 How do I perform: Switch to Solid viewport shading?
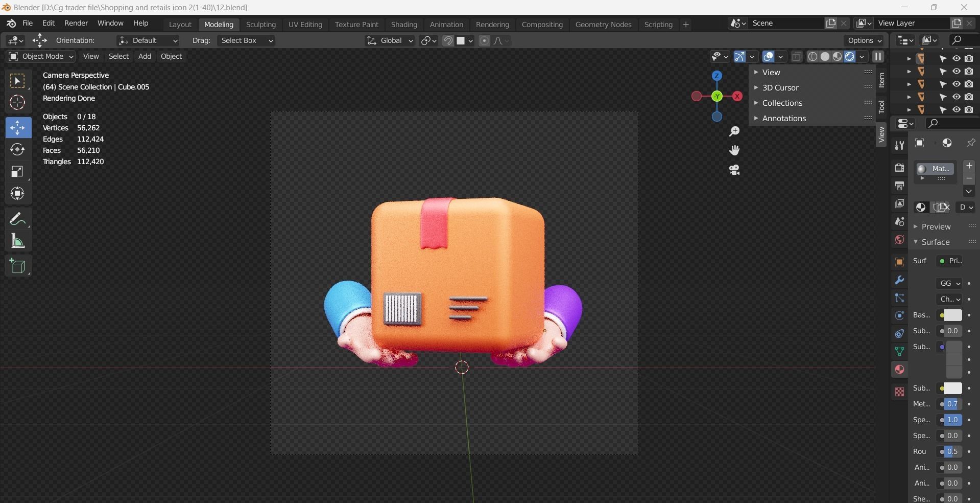tap(825, 57)
